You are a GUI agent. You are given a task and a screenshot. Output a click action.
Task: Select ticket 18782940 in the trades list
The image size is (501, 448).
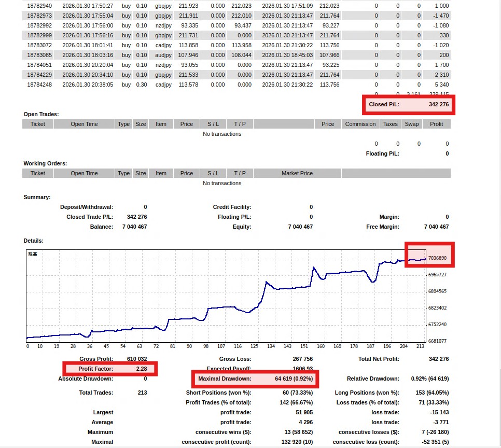[x=39, y=6]
